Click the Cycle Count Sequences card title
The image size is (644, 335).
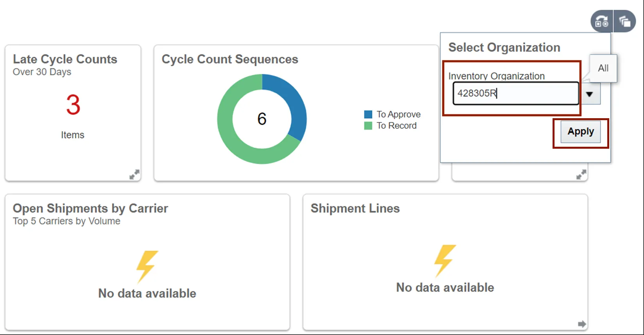(x=230, y=59)
